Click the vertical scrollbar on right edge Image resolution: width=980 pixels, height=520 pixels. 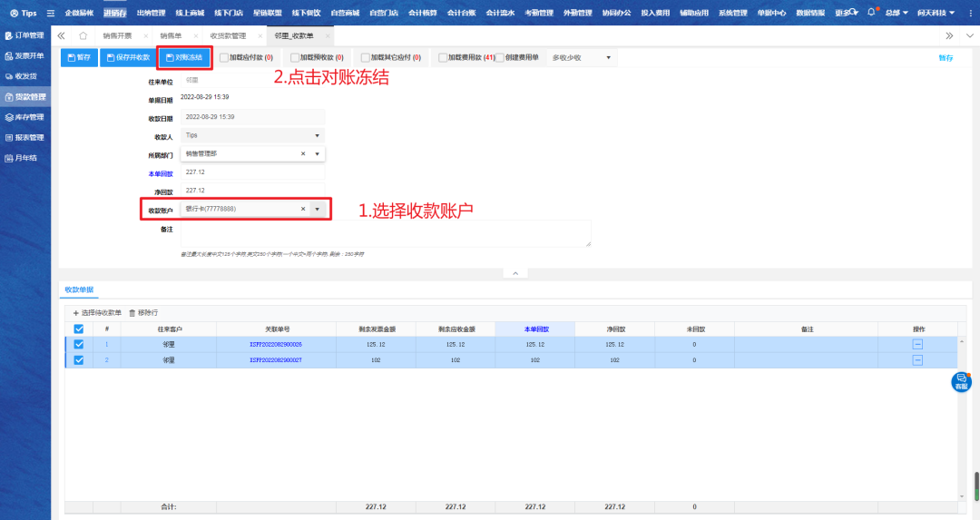point(976,481)
